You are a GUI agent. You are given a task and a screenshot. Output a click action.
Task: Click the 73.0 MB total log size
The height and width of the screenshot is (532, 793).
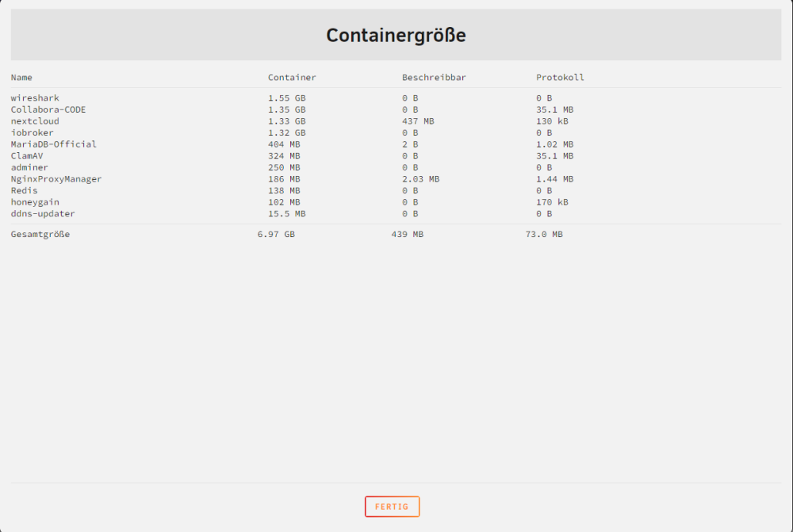pos(544,234)
